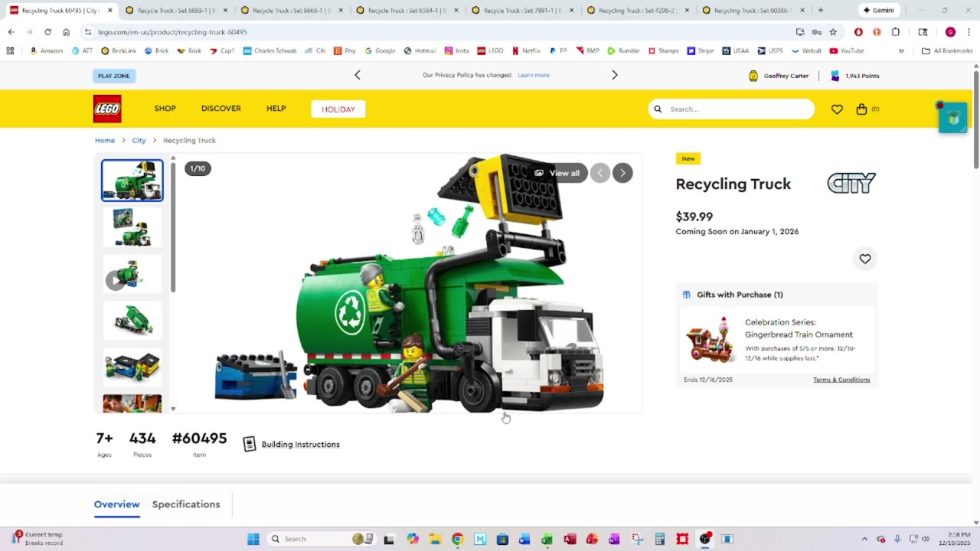Open the Etsy bookmark

[345, 51]
